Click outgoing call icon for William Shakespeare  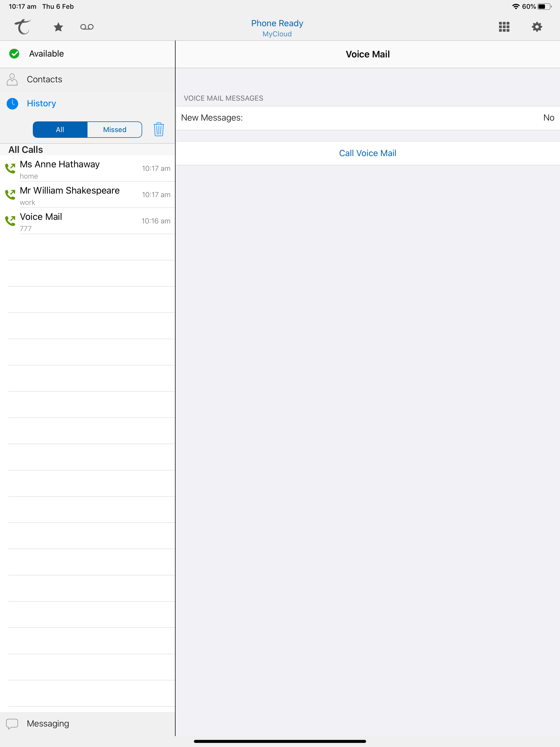10,194
